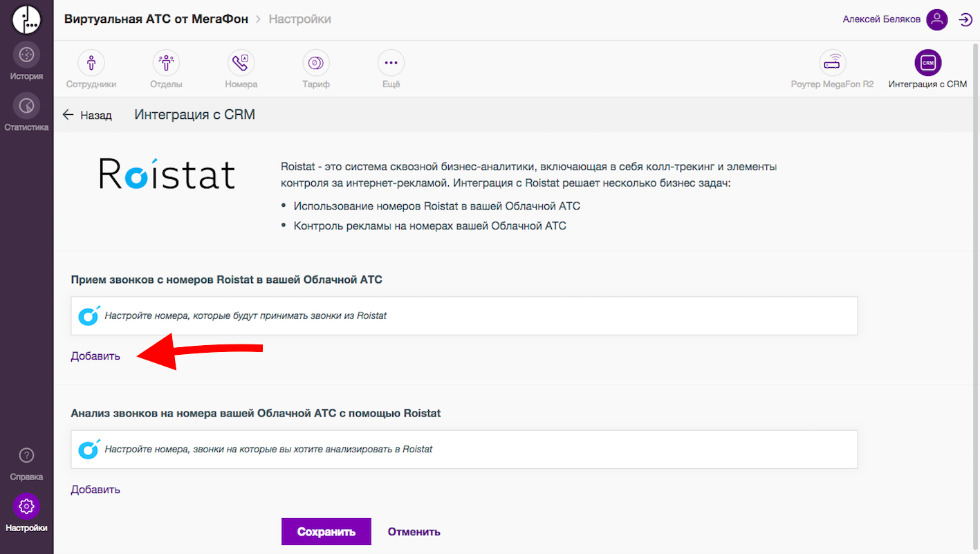This screenshot has height=554, width=980.
Task: Click the user profile avatar icon
Action: [936, 19]
